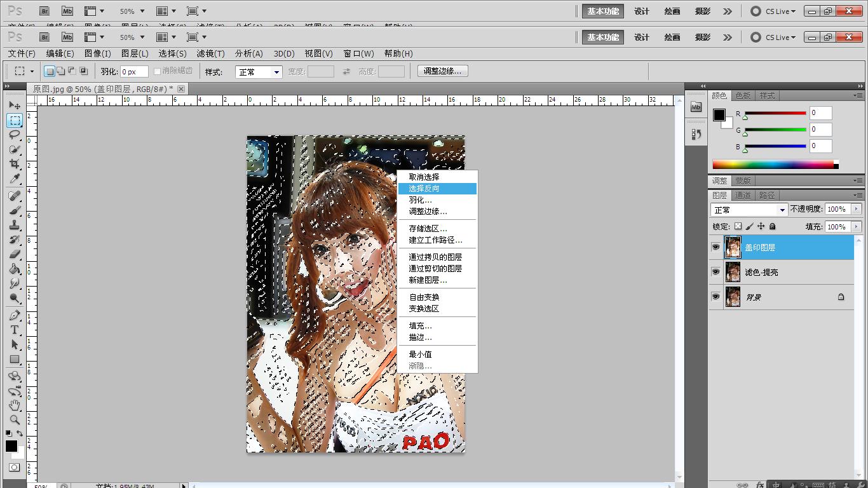Select the Quick Selection tool
Image resolution: width=868 pixels, height=488 pixels.
click(x=14, y=149)
